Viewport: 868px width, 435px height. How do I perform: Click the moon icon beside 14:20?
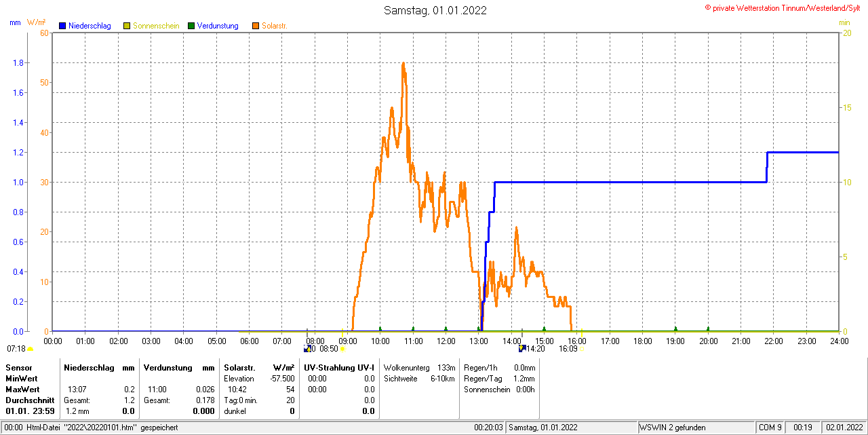click(x=522, y=348)
